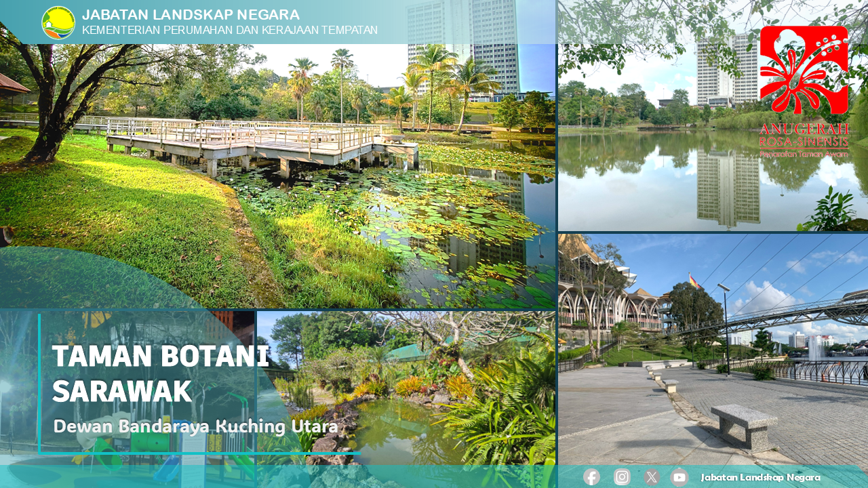Click 'Kementerian Perumahan dan Kerajaan Tempatan' subtitle
Screen dimensions: 868x488
[229, 30]
